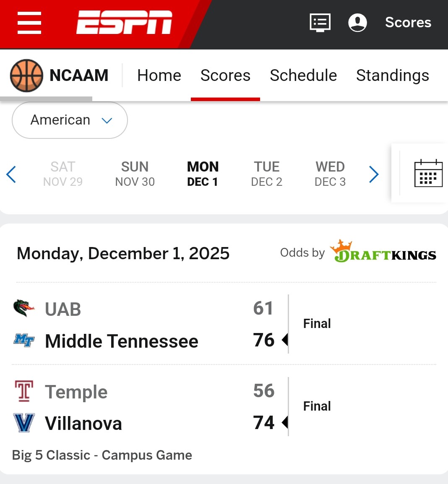Viewport: 448px width, 484px height.
Task: Expand the American conference dropdown
Action: [x=70, y=120]
